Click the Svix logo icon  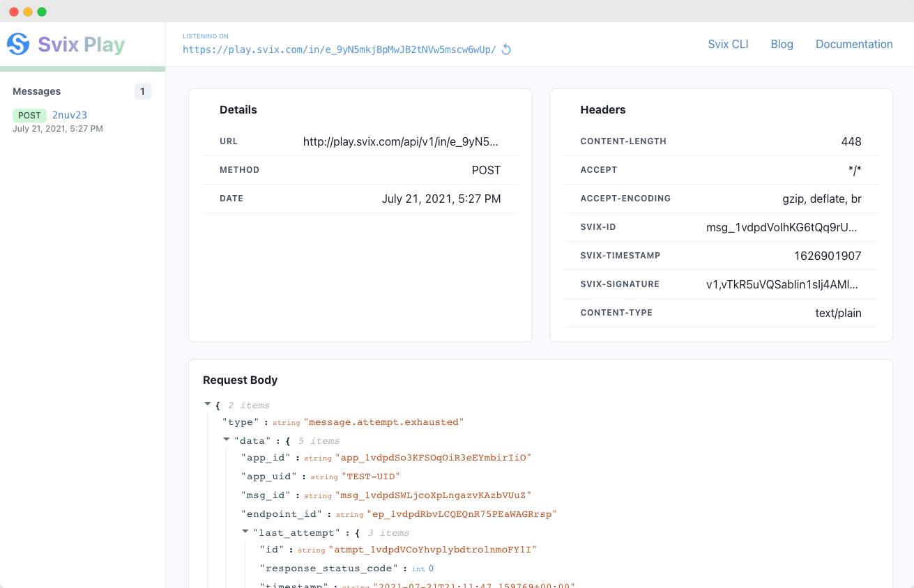[x=18, y=44]
